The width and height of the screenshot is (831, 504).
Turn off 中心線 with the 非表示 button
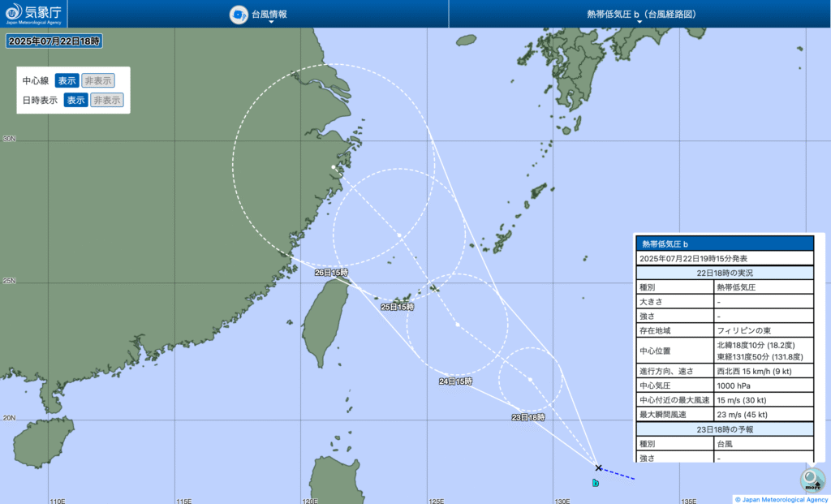coord(98,80)
